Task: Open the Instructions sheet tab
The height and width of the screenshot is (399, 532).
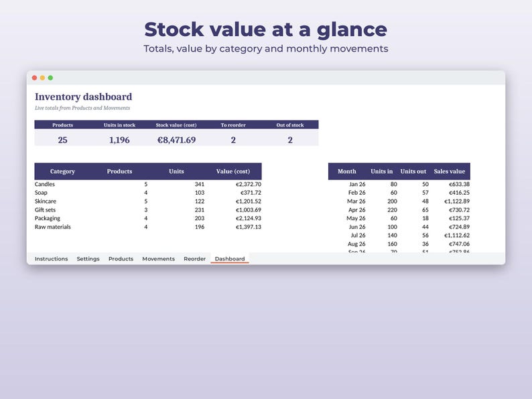Action: [x=51, y=258]
